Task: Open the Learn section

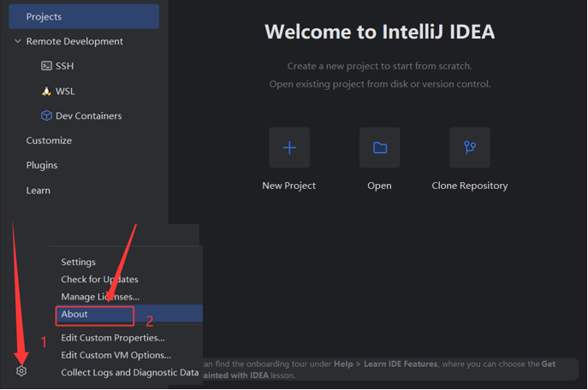Action: [38, 191]
